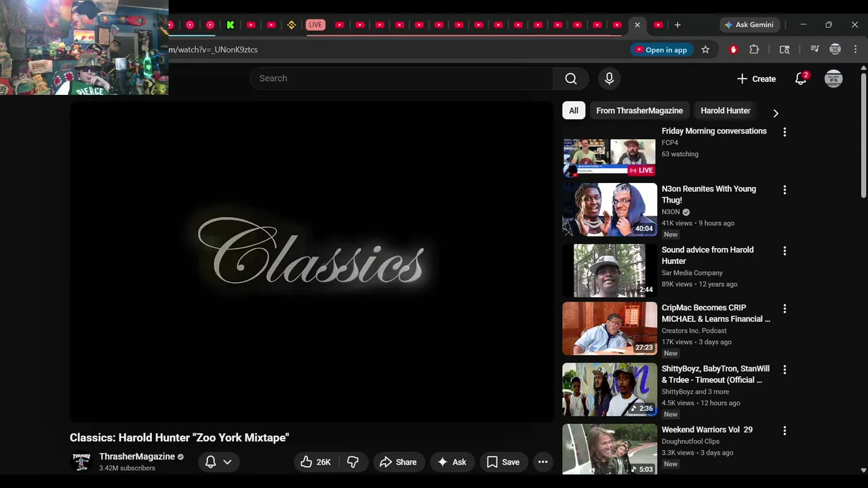This screenshot has width=868, height=488.
Task: Click the Ask AI sparkle button
Action: coord(452,462)
